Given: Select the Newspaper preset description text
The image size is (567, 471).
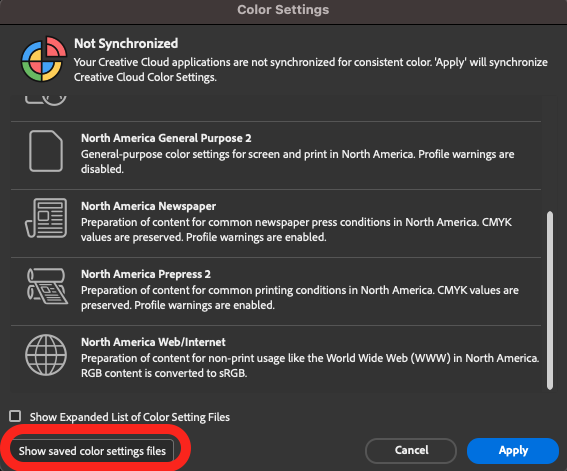Looking at the screenshot, I should [x=296, y=230].
